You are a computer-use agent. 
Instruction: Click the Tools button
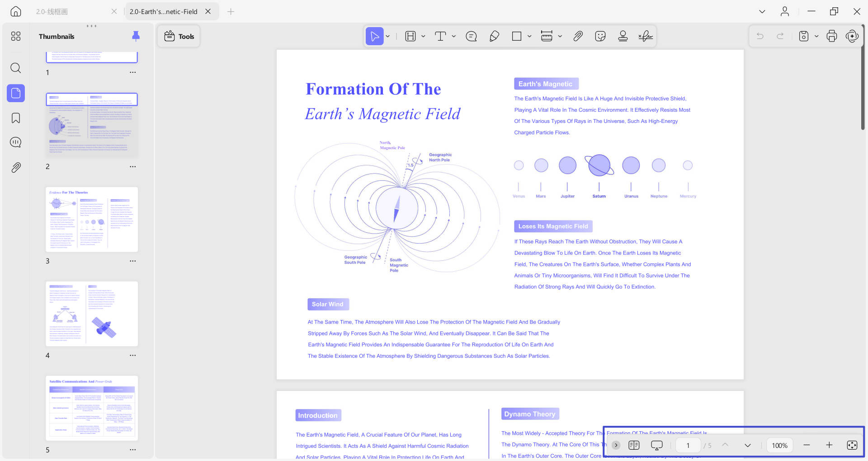179,36
